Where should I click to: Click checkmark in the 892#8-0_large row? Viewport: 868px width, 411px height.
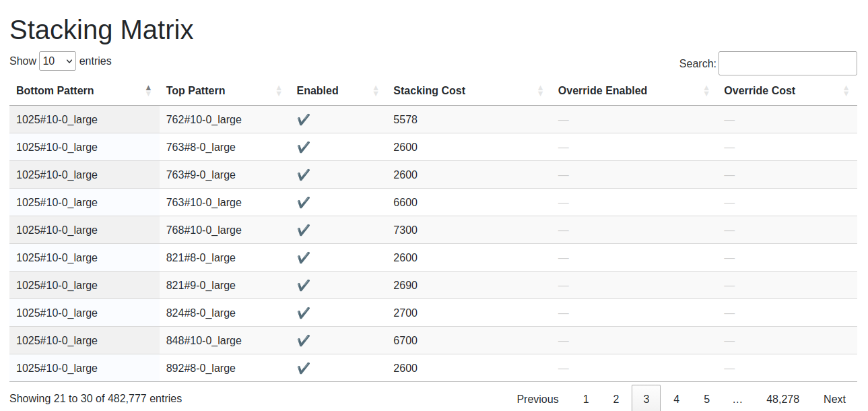(x=304, y=368)
